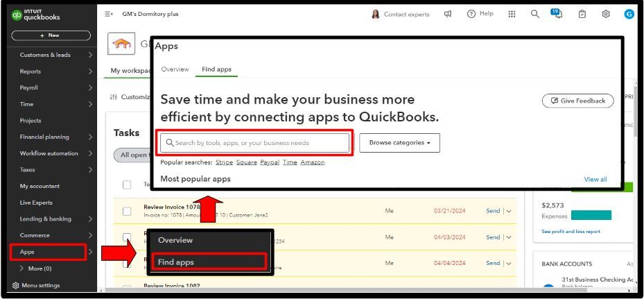
Task: Click the Customize sliders icon
Action: click(114, 97)
